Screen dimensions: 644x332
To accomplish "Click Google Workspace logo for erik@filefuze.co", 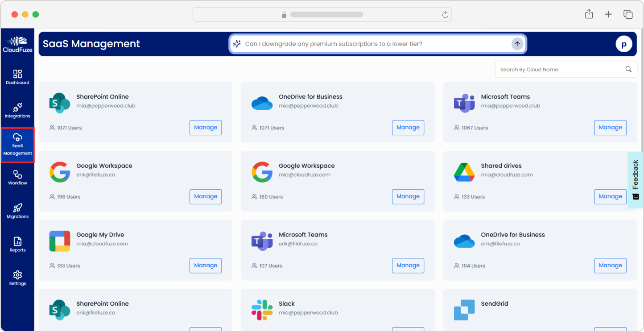I will [x=60, y=172].
